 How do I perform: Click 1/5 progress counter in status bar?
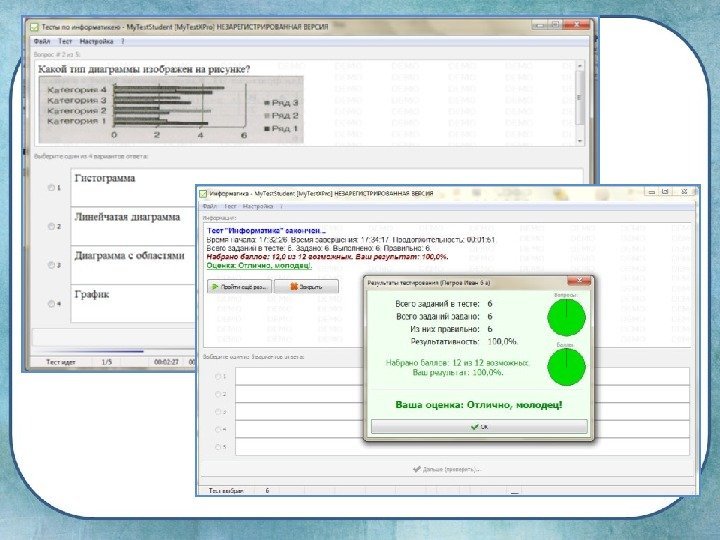click(x=107, y=362)
